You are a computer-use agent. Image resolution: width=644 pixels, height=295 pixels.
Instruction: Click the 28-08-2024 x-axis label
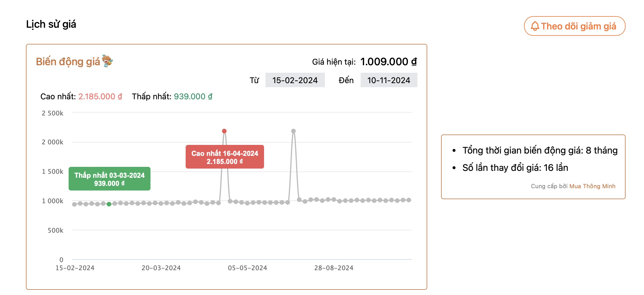click(x=334, y=268)
